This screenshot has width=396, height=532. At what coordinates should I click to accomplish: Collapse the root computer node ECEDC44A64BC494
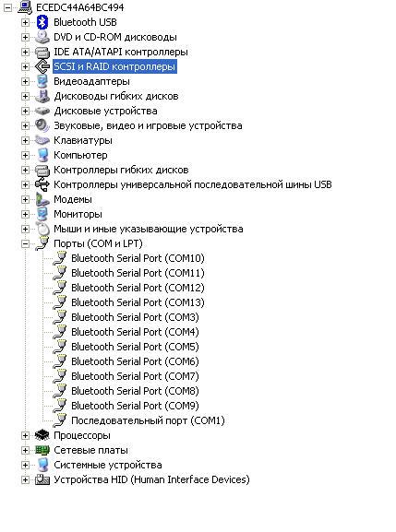7,7
